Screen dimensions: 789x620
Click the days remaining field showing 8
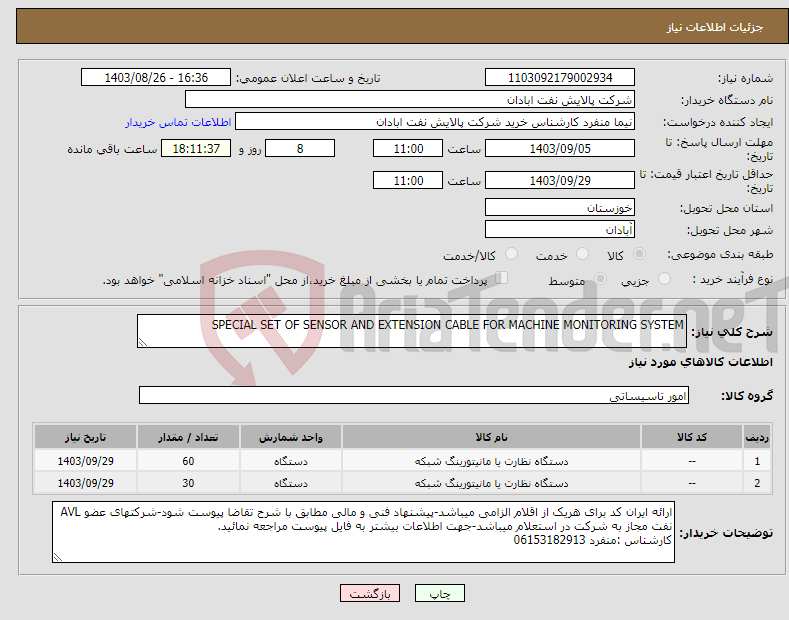[300, 148]
